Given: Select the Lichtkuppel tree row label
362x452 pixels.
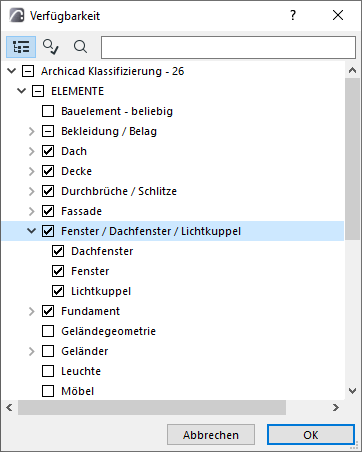Looking at the screenshot, I should 101,291.
